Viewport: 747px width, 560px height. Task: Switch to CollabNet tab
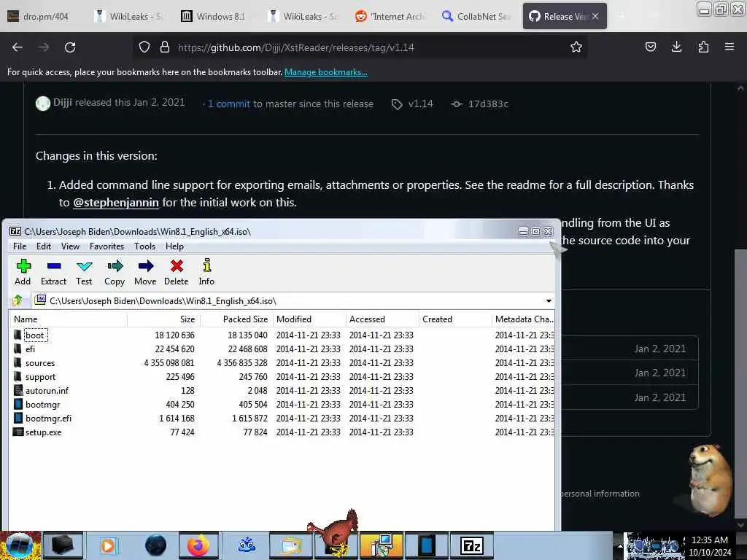476,16
